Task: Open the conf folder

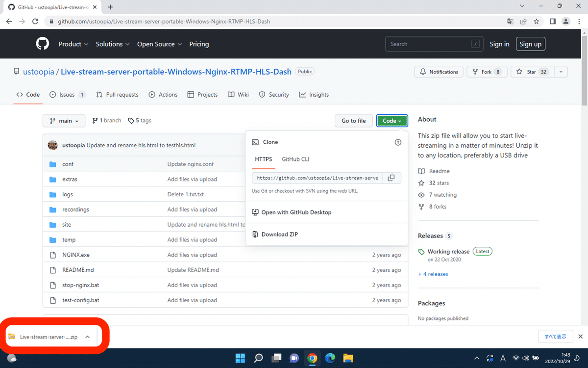Action: [68, 164]
